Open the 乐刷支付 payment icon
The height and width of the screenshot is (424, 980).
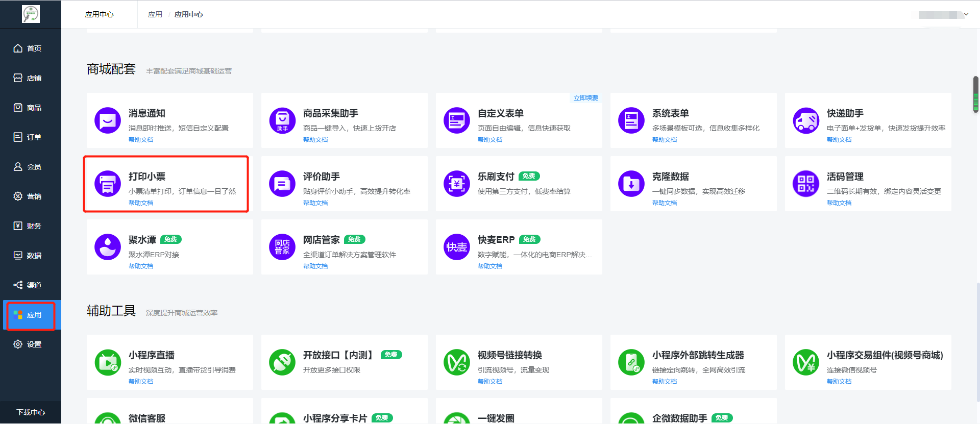(x=457, y=184)
